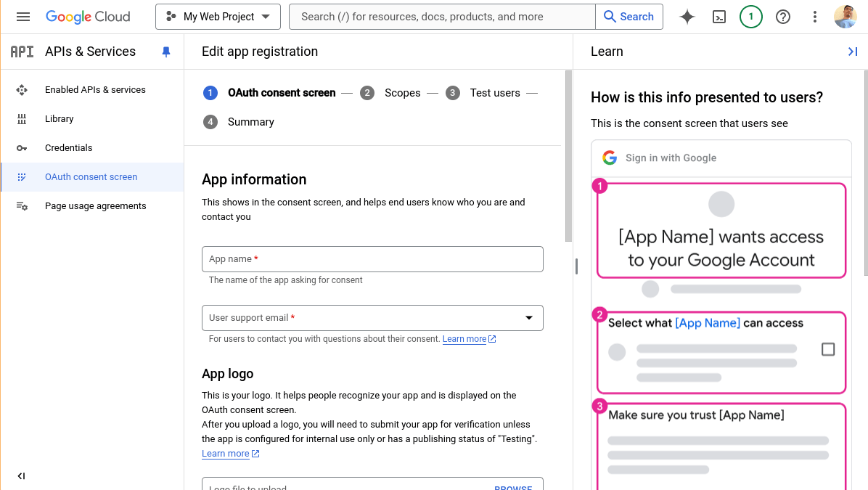Focus the resources search field
The width and height of the screenshot is (868, 490).
(x=442, y=17)
